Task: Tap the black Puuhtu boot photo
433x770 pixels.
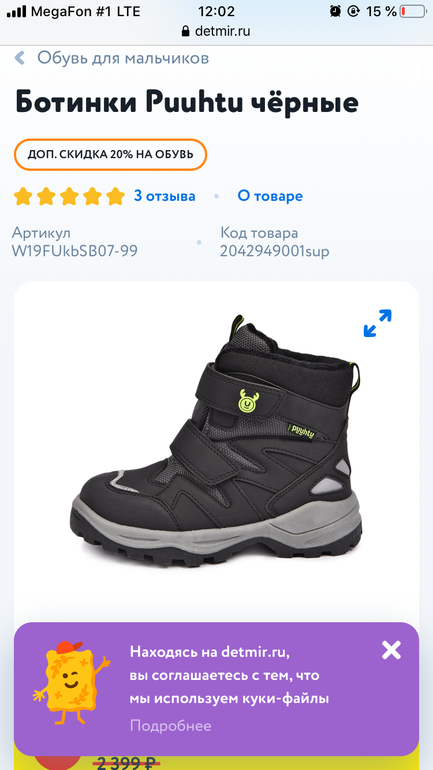Action: tap(216, 440)
